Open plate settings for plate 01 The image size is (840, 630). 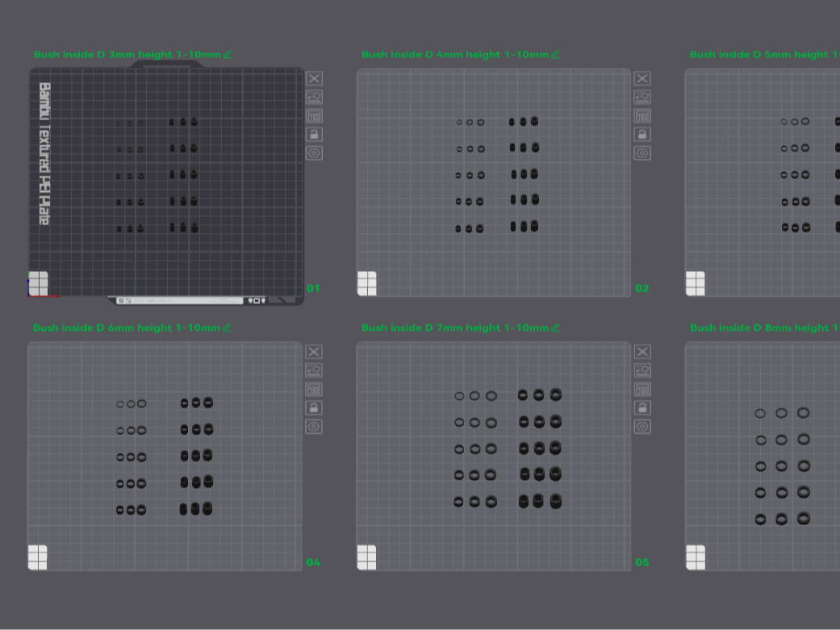[x=314, y=153]
